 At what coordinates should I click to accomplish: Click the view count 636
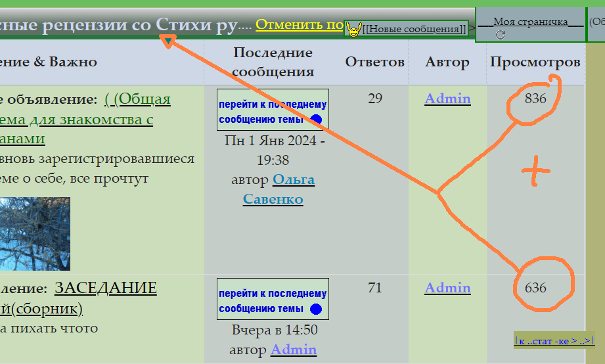click(535, 288)
